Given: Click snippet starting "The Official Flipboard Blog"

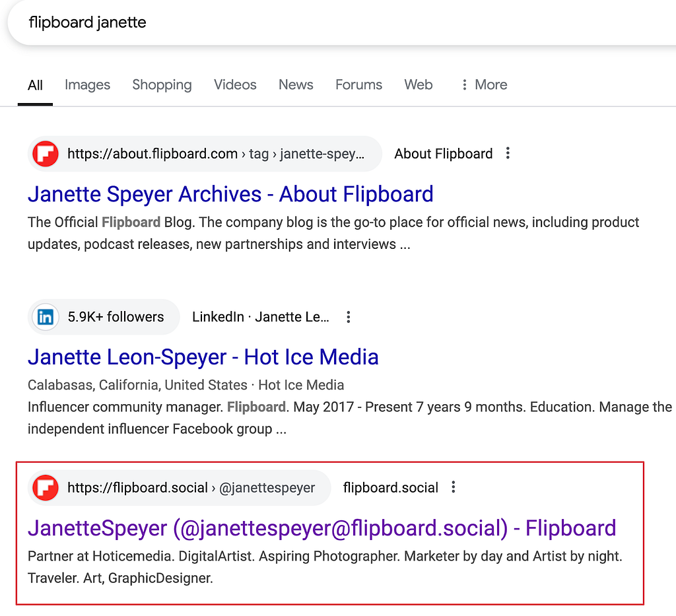Looking at the screenshot, I should 333,233.
